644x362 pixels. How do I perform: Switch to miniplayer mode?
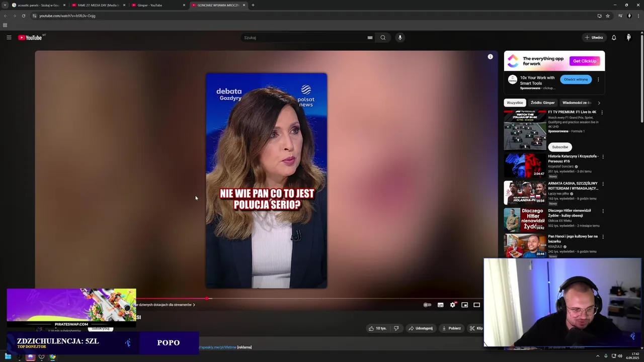(x=464, y=305)
